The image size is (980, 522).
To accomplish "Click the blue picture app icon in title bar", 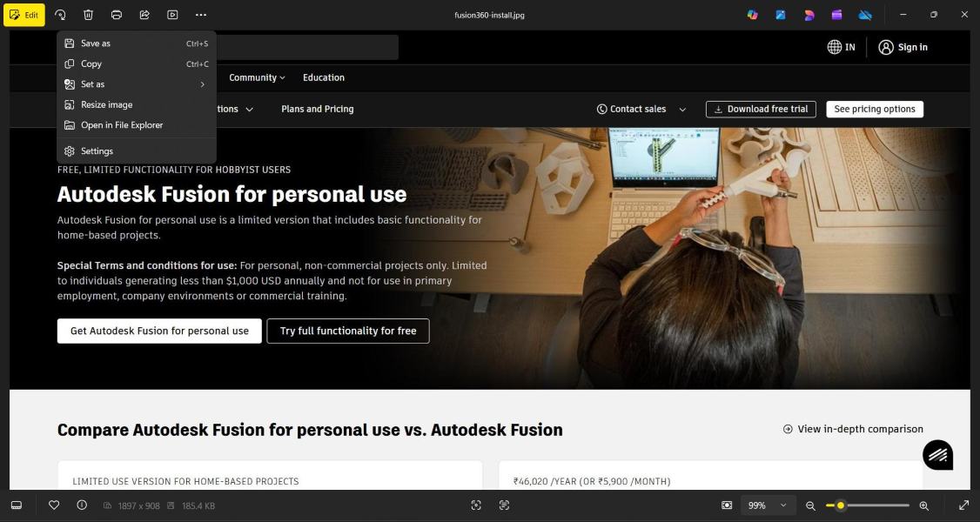I will [x=781, y=15].
